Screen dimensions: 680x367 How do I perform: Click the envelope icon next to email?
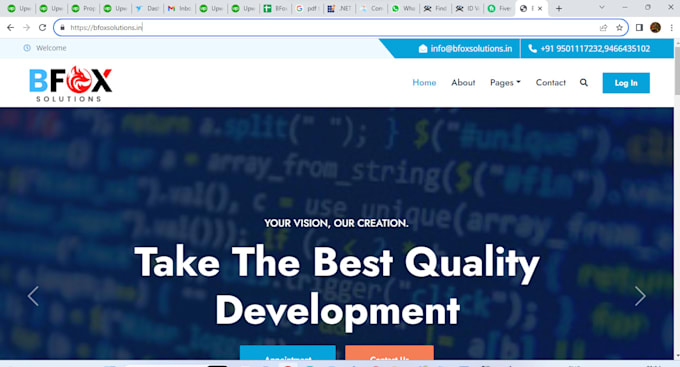(x=423, y=49)
